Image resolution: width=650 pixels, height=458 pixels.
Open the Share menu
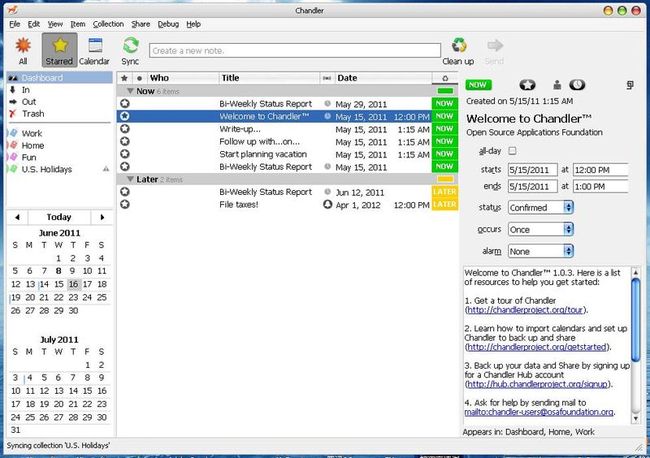(141, 24)
